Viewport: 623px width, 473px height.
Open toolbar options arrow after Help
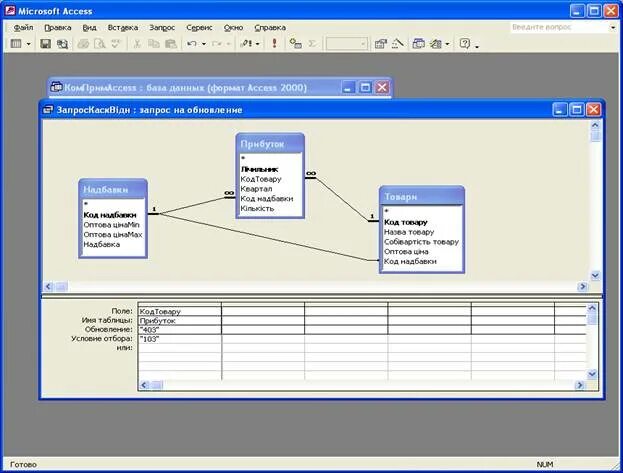(477, 46)
